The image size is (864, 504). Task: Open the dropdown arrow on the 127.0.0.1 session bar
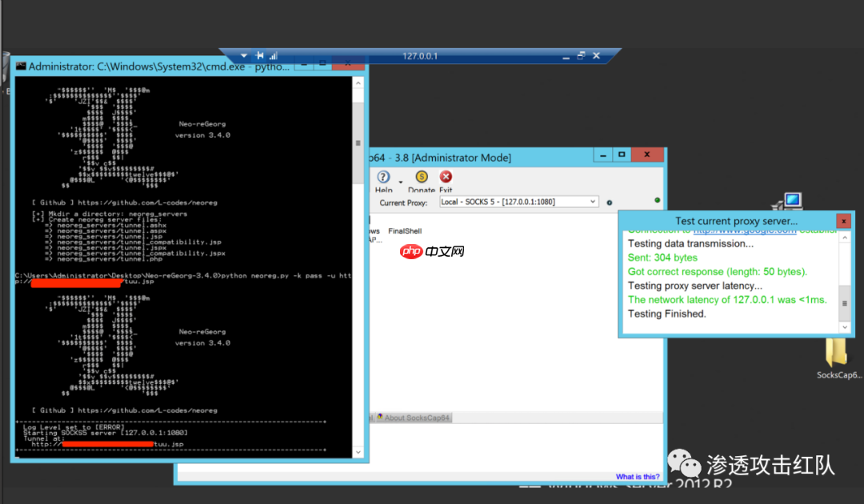pyautogui.click(x=244, y=56)
